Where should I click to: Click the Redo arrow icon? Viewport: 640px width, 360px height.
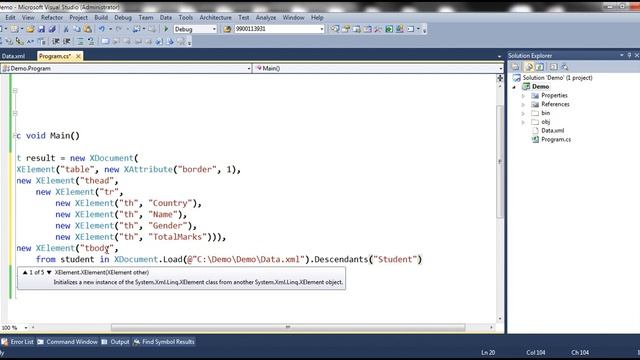(119, 29)
